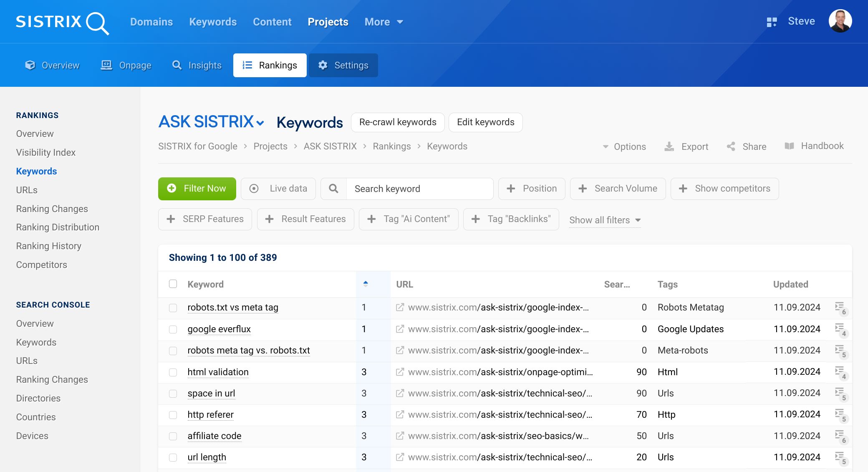Open external link icon for google everflux URL
Viewport: 868px width, 472px height.
(400, 329)
